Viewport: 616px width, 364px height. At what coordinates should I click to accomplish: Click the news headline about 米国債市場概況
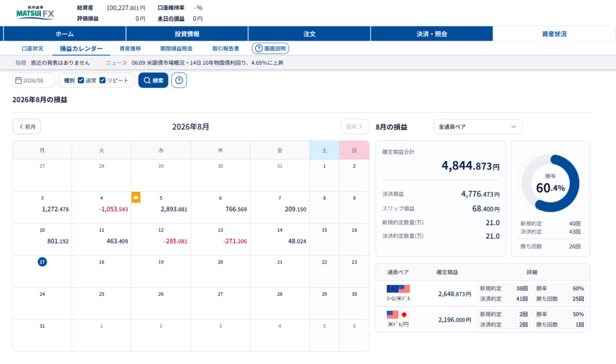208,63
